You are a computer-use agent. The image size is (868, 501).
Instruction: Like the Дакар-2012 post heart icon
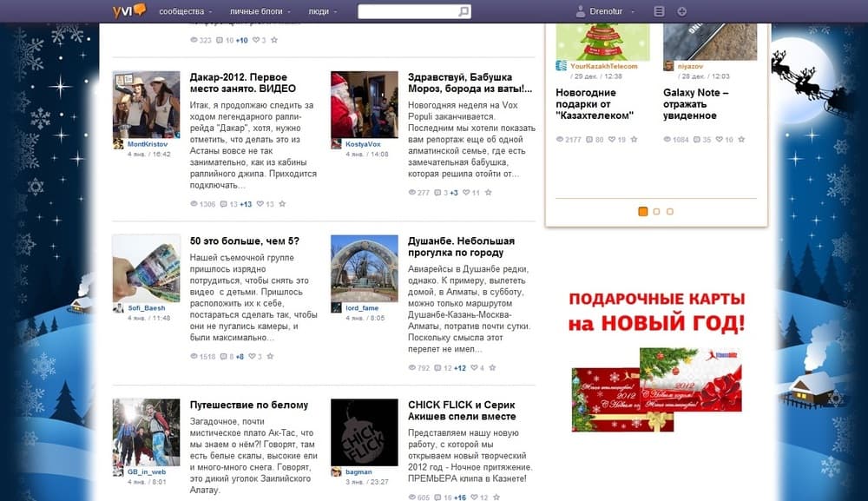(260, 204)
